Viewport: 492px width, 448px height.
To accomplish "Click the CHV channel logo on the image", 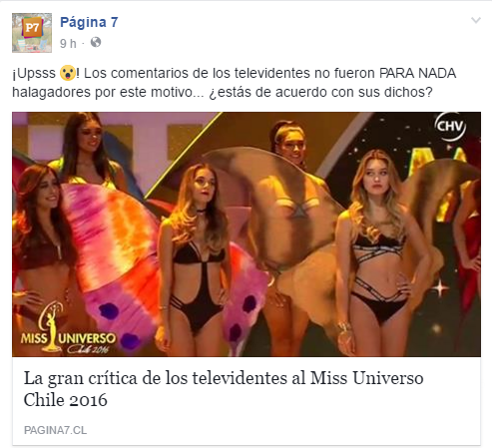I will (450, 127).
